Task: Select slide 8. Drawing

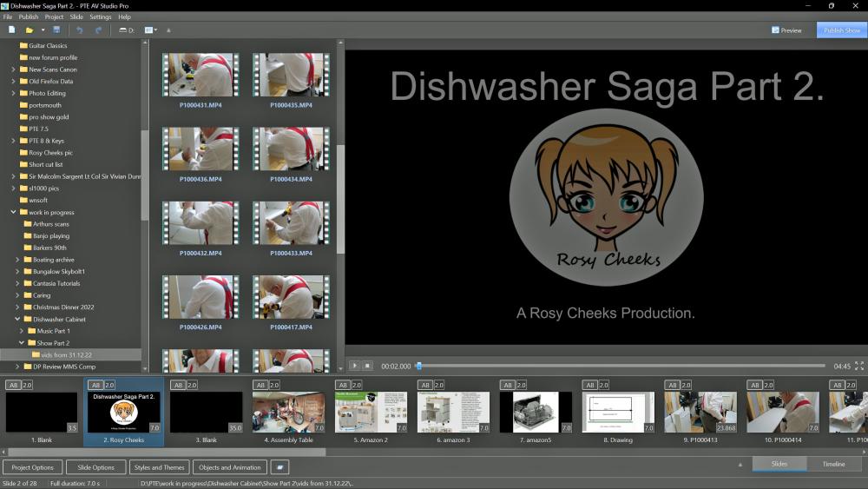Action: point(618,413)
